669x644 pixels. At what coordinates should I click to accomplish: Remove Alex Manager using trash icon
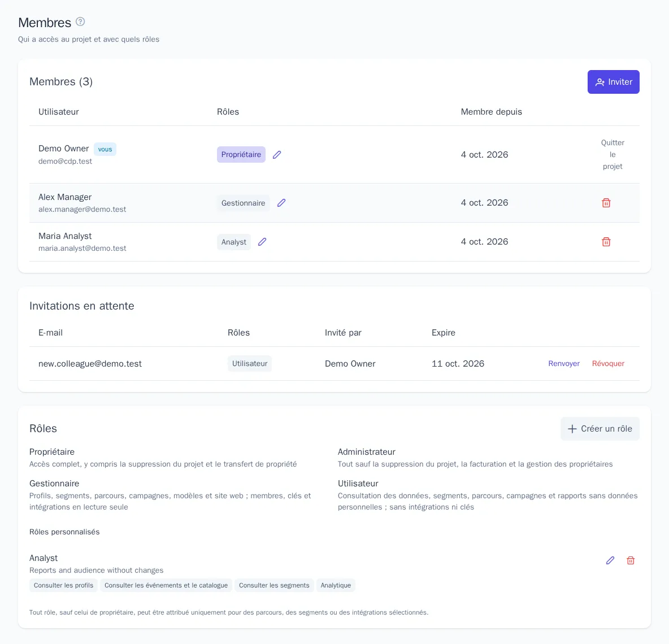tap(606, 203)
